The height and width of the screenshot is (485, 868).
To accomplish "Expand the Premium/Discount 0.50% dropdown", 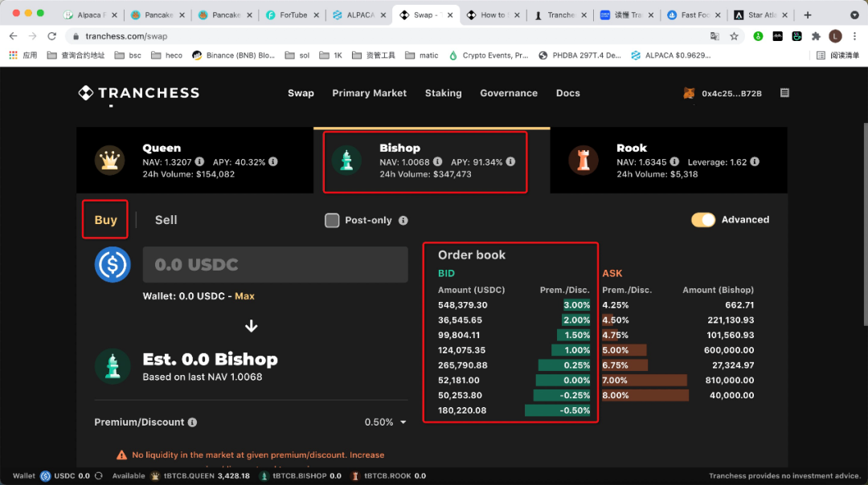I will pyautogui.click(x=385, y=422).
